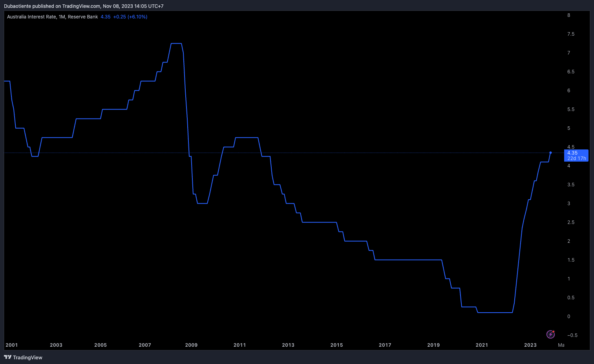Click the 2001 label on time axis
Screen dimensions: 594x364
tap(12, 345)
